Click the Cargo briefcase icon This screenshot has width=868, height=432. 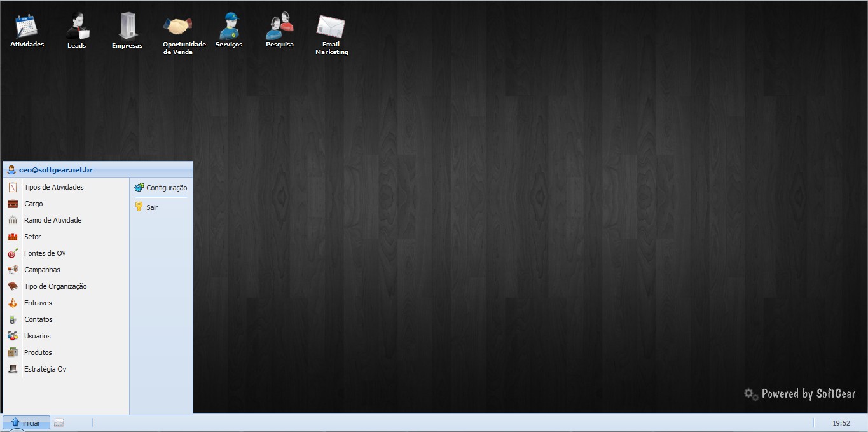[13, 204]
